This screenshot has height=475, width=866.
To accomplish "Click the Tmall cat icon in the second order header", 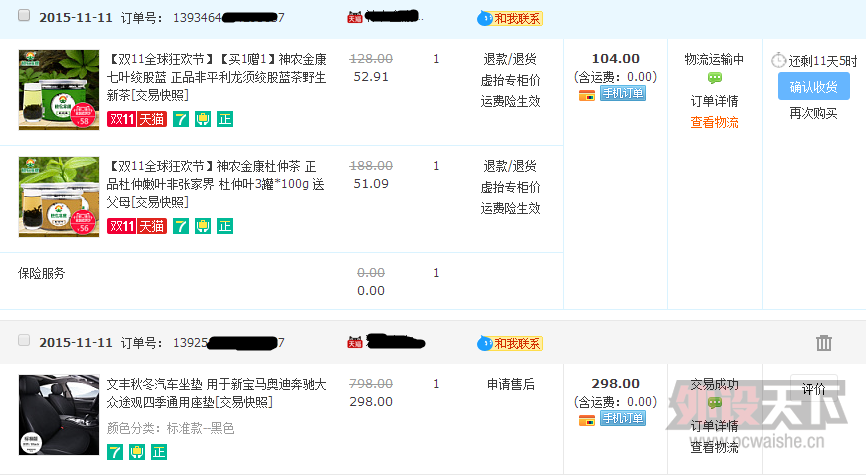I will coord(355,342).
